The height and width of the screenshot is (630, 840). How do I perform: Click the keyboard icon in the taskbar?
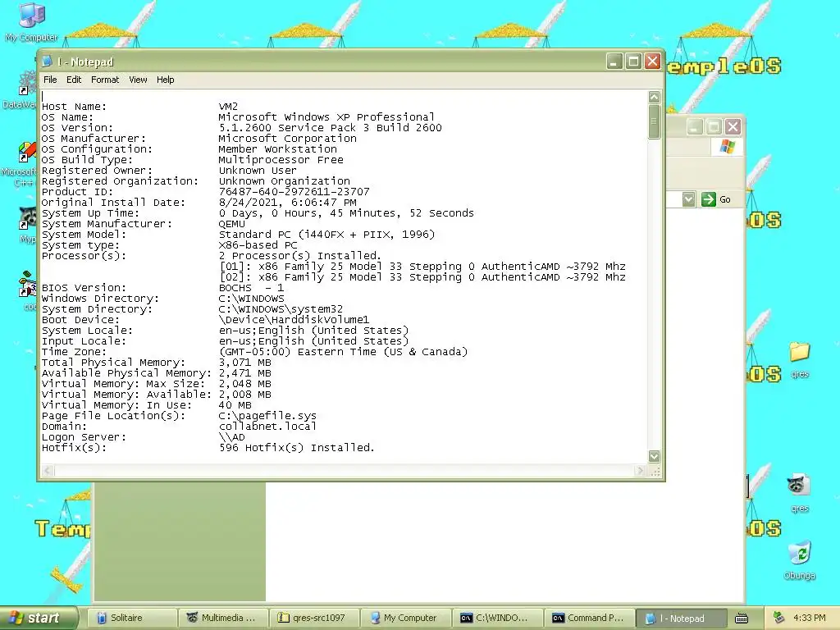click(742, 619)
